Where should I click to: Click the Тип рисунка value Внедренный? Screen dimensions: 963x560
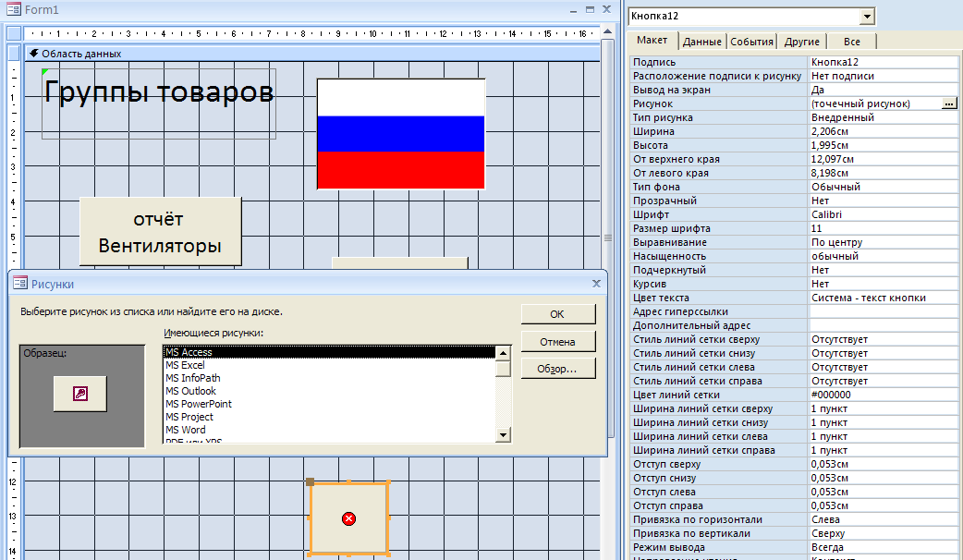[884, 117]
